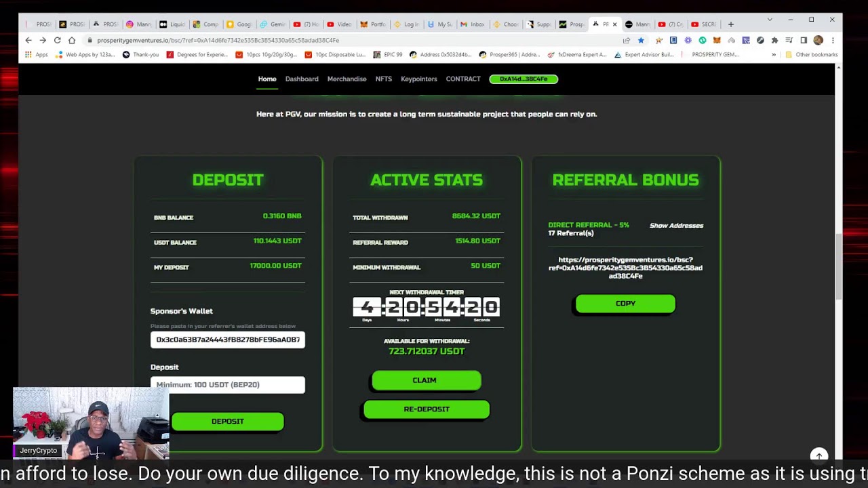
Task: Click the green DEPOSIT button
Action: point(228,422)
